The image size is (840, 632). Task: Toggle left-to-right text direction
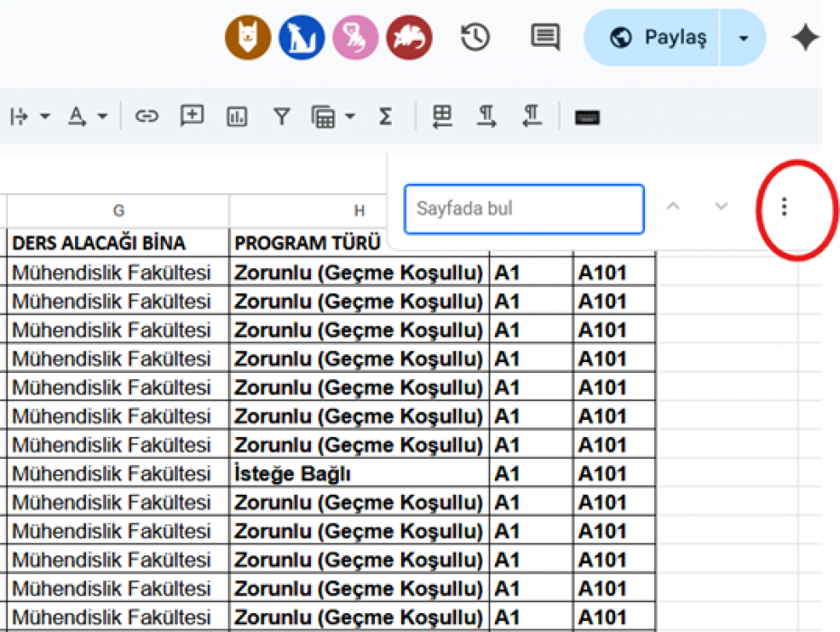(487, 116)
